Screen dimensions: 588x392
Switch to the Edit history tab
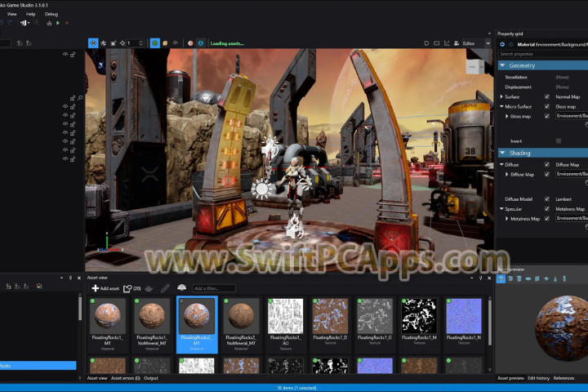pyautogui.click(x=538, y=378)
